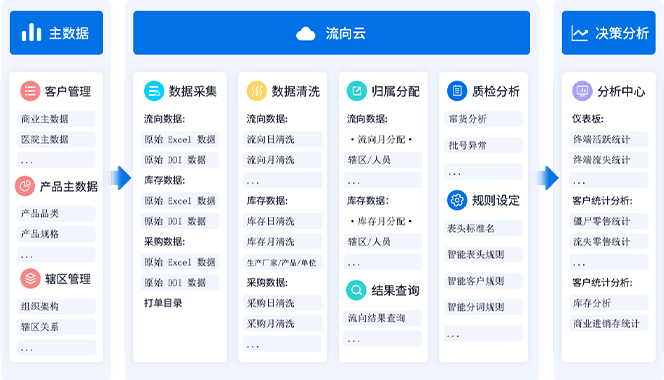Open the 产品主数据 section title
The width and height of the screenshot is (664, 380).
[69, 186]
